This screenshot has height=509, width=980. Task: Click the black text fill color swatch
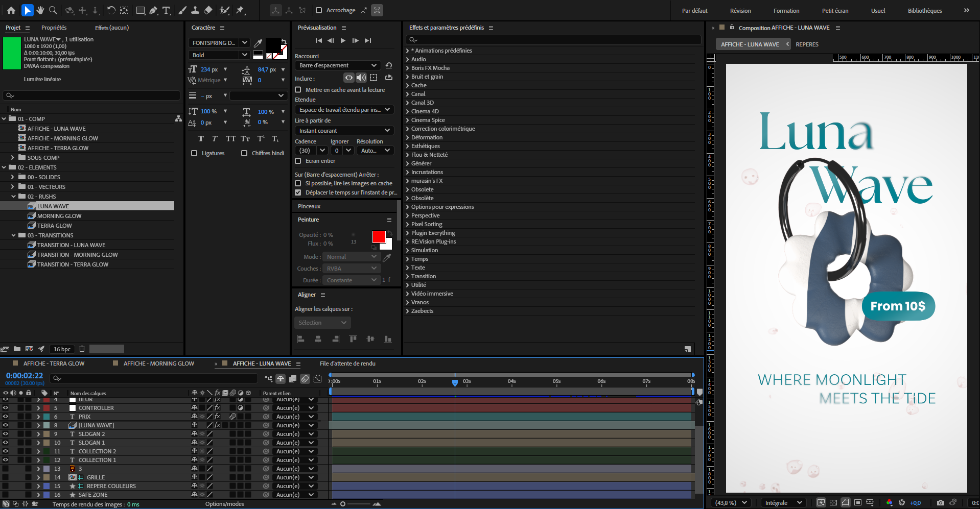coord(272,44)
